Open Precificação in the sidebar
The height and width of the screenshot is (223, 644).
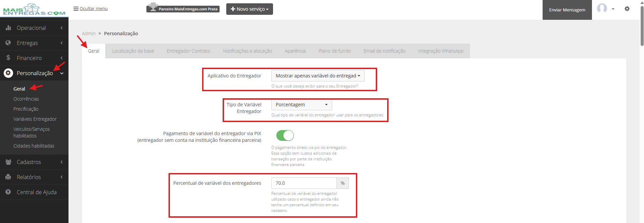[26, 109]
